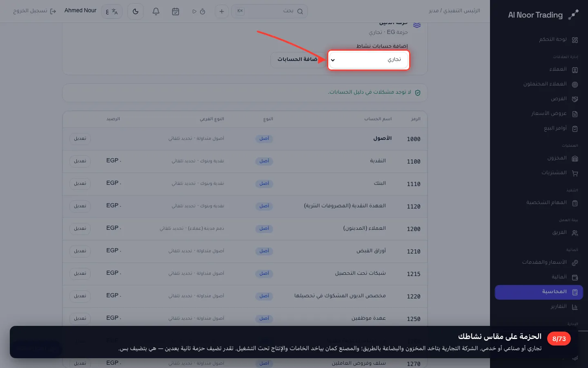Open the Ahmed Nour user profile
The height and width of the screenshot is (368, 588).
80,11
